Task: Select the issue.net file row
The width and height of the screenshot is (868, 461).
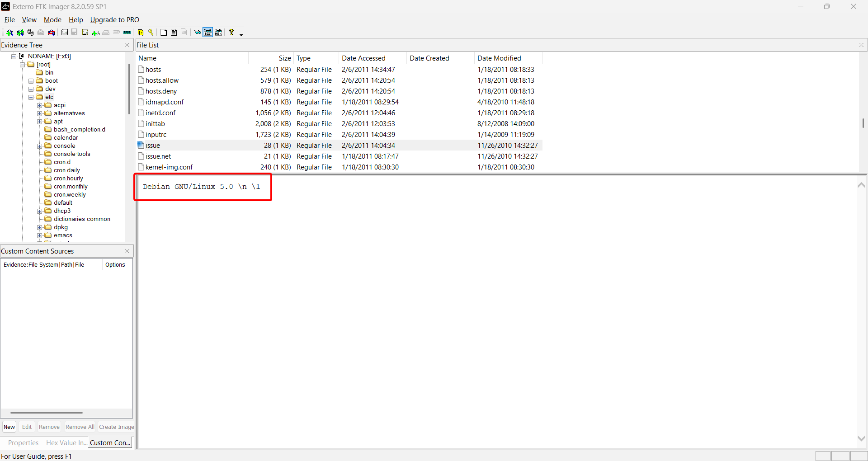Action: click(x=339, y=156)
